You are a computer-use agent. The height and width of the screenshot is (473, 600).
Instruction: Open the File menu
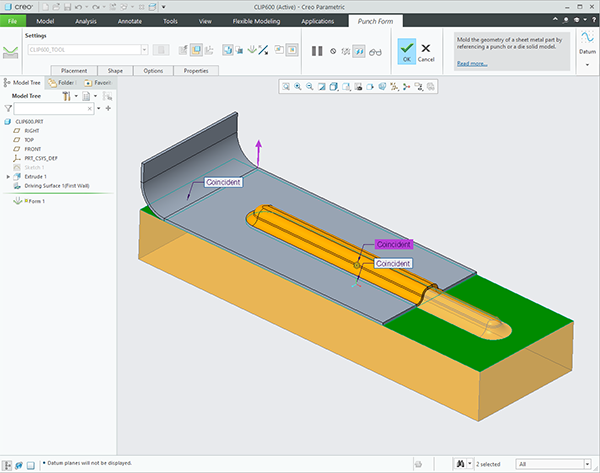[x=13, y=21]
